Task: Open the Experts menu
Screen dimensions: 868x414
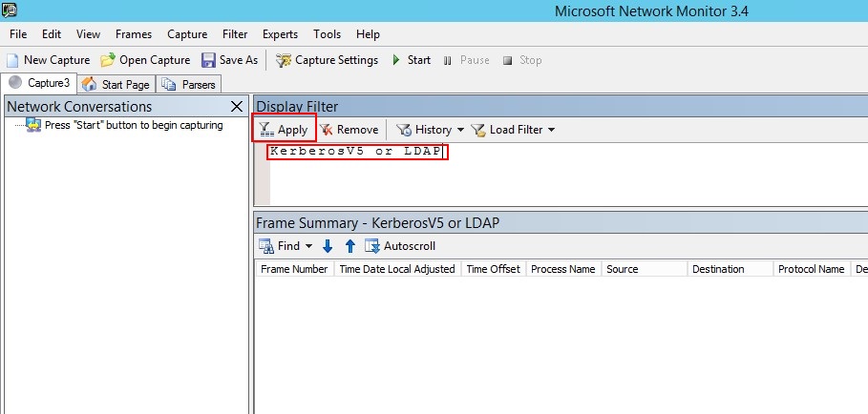Action: (x=280, y=34)
